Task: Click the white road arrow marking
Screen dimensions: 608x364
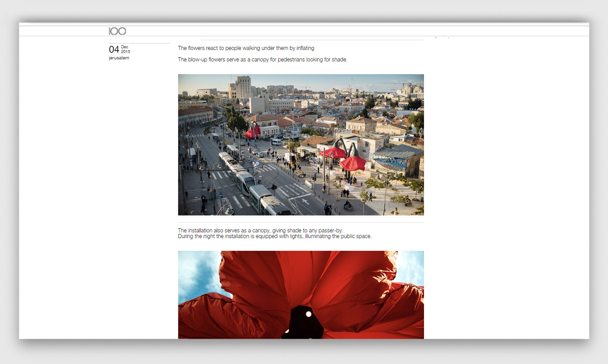Action: coord(305,201)
